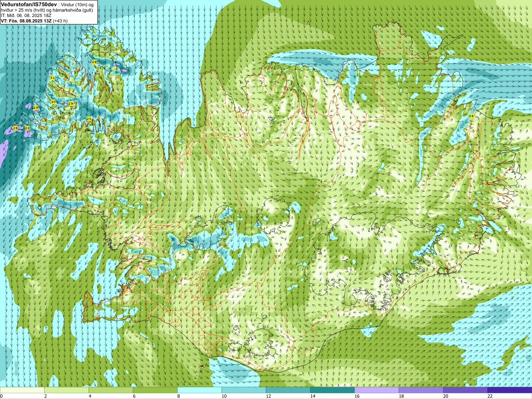The image size is (532, 399).
Task: Pick the 6–8 m/s olive green legend swatch
Action: pos(155,390)
